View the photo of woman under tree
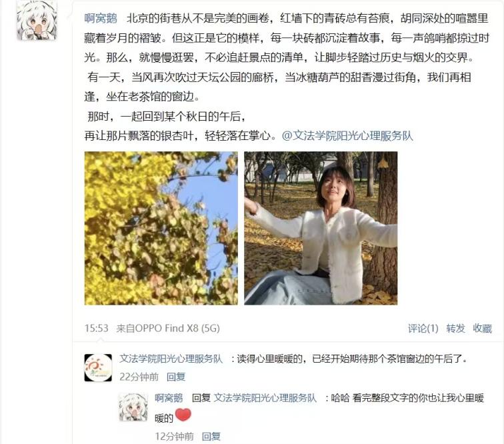The height and width of the screenshot is (444, 504). point(321,228)
